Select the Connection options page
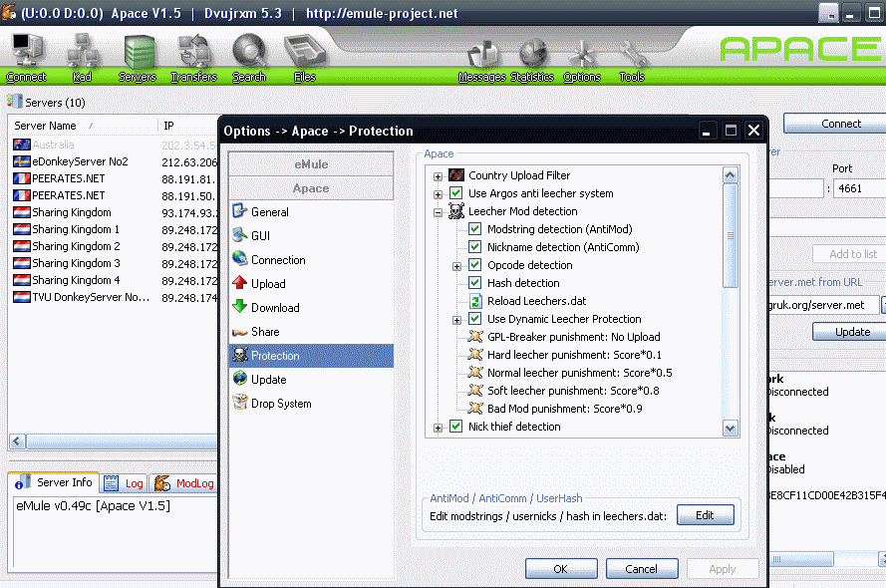 [311, 260]
